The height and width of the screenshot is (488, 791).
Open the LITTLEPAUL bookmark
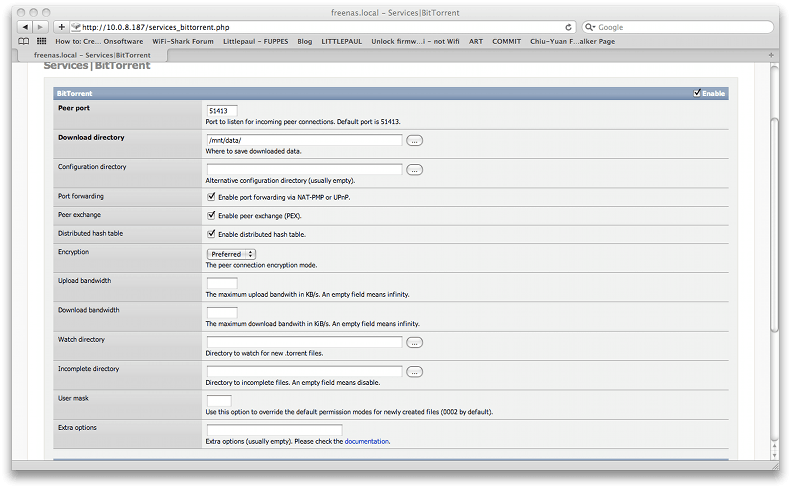342,41
